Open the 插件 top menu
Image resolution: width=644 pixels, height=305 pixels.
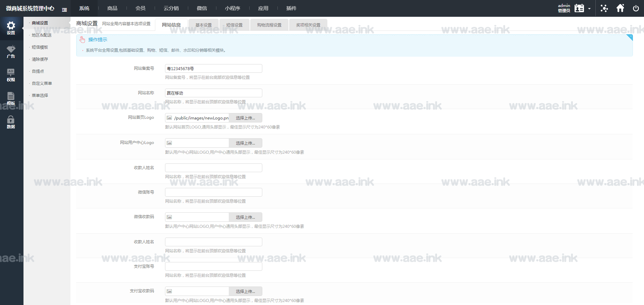click(x=291, y=8)
